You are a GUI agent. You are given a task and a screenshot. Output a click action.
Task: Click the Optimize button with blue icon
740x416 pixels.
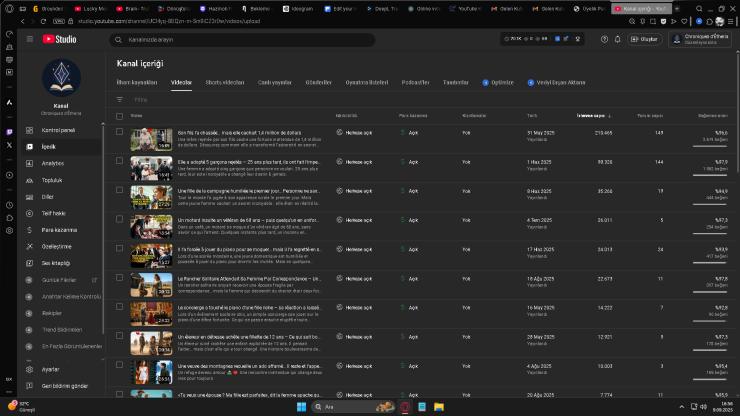[x=498, y=83]
